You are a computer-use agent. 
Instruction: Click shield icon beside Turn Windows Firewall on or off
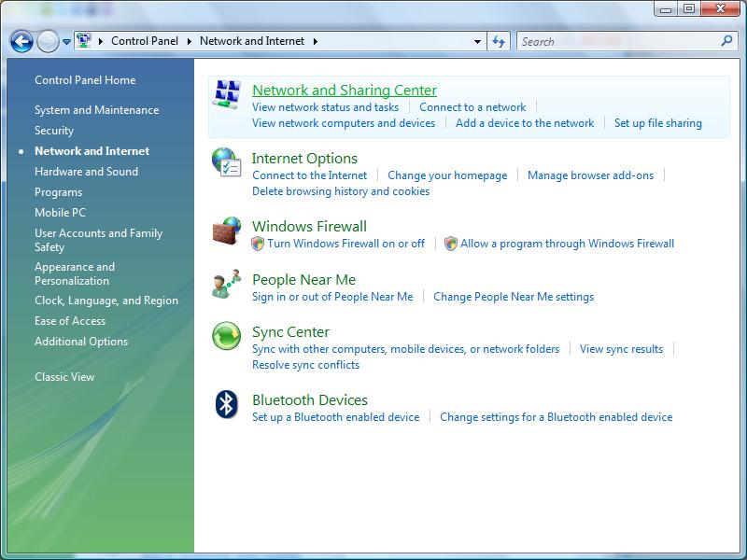pos(258,244)
